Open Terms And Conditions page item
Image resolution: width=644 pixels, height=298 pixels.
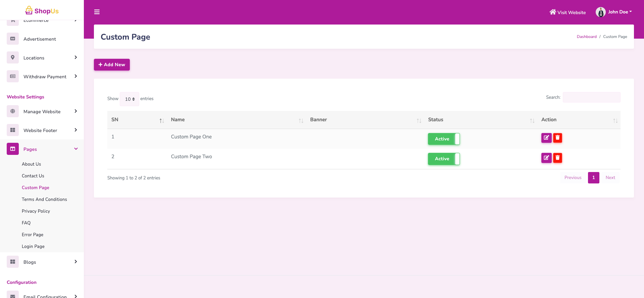(44, 199)
